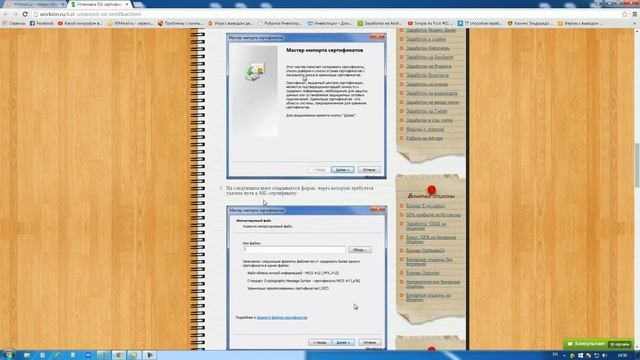This screenshot has width=640, height=360.
Task: Open the 'Казино Эльдорадо' bookmark
Action: [x=529, y=23]
